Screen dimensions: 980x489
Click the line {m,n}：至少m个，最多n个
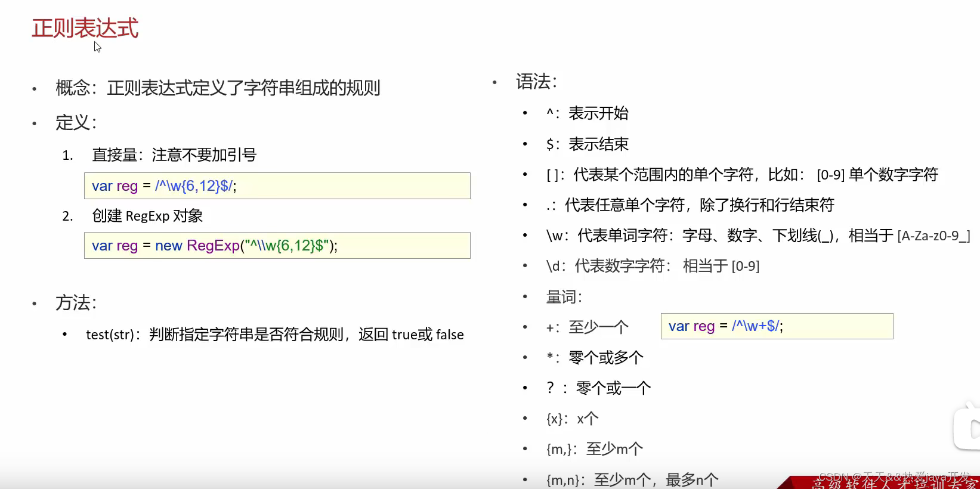[632, 479]
